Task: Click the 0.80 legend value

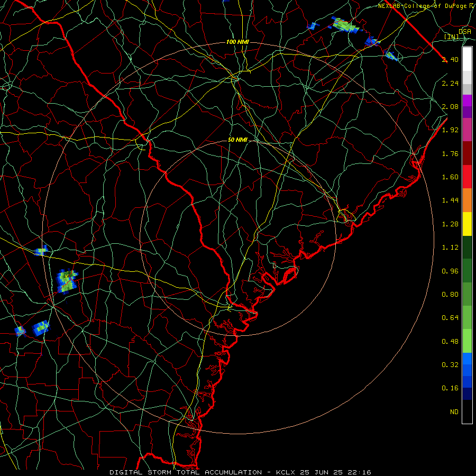Action: point(450,295)
